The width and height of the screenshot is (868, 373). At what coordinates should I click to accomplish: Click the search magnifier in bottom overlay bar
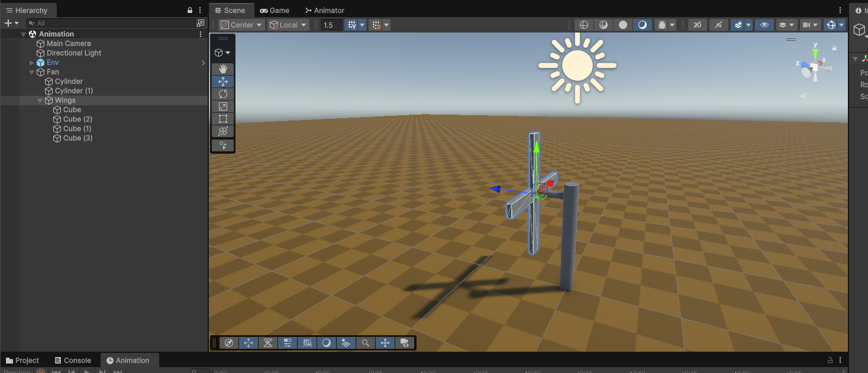[366, 343]
